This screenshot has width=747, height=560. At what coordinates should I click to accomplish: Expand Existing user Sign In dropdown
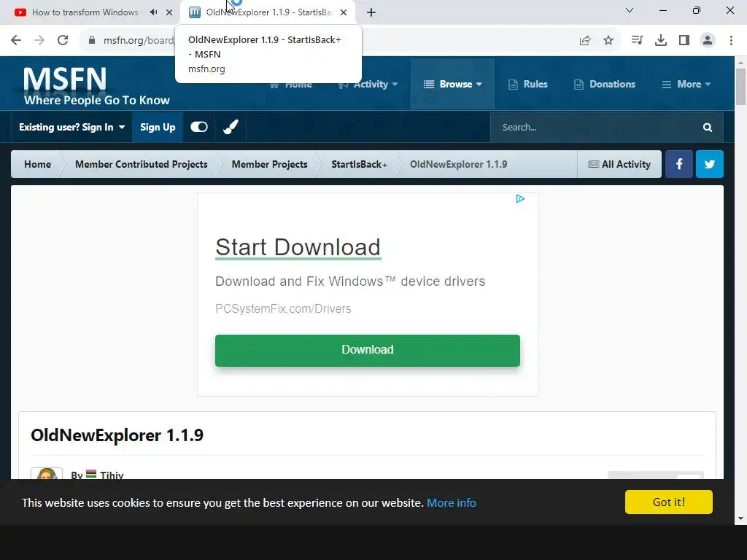coord(72,127)
